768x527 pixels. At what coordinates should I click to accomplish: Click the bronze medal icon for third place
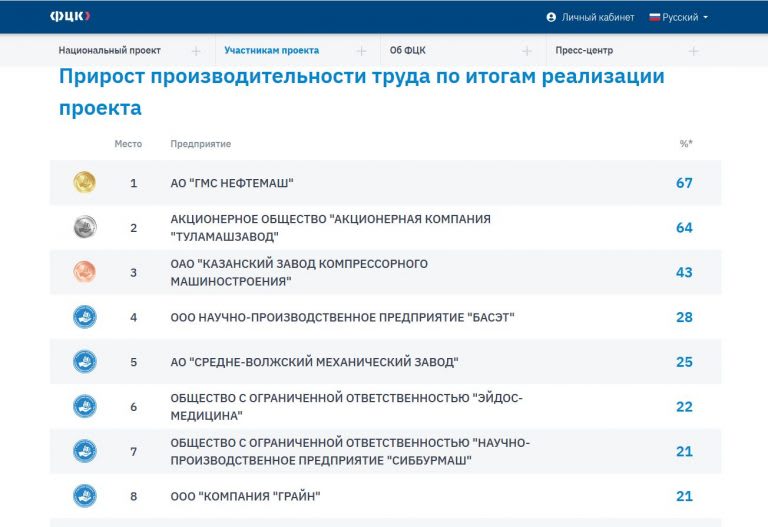coord(84,272)
